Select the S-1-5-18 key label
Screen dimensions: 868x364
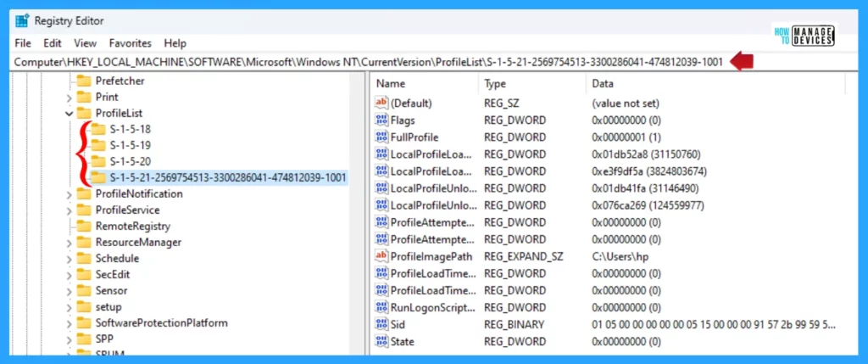point(130,129)
